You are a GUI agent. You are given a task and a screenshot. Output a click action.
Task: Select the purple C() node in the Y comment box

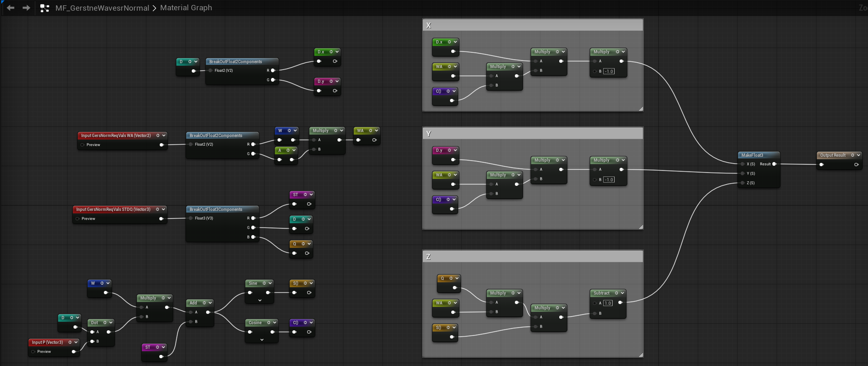[x=445, y=204]
